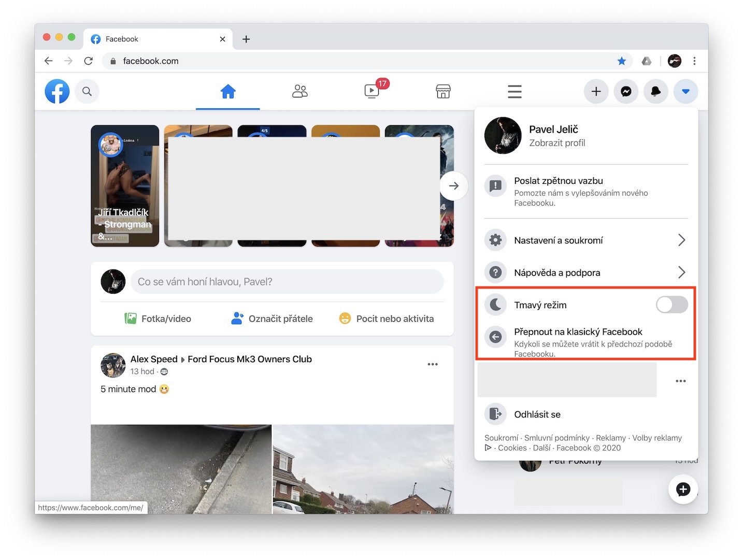Click the 13 hod post timestamp
This screenshot has height=560, width=743.
(142, 371)
